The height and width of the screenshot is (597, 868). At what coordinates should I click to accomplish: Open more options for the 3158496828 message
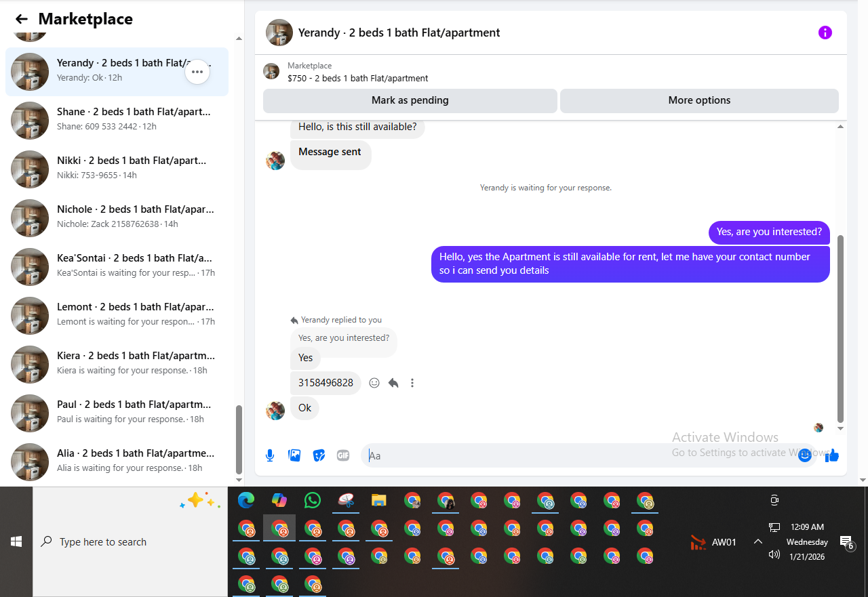point(412,383)
